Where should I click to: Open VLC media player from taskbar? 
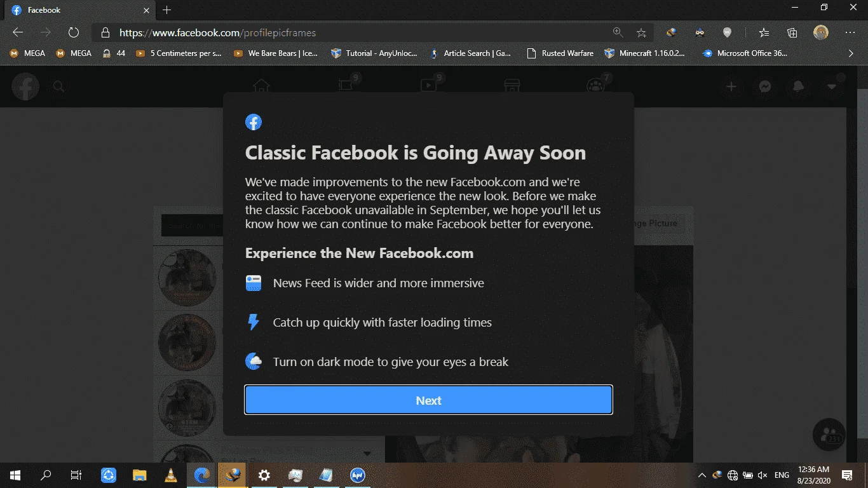(x=170, y=475)
